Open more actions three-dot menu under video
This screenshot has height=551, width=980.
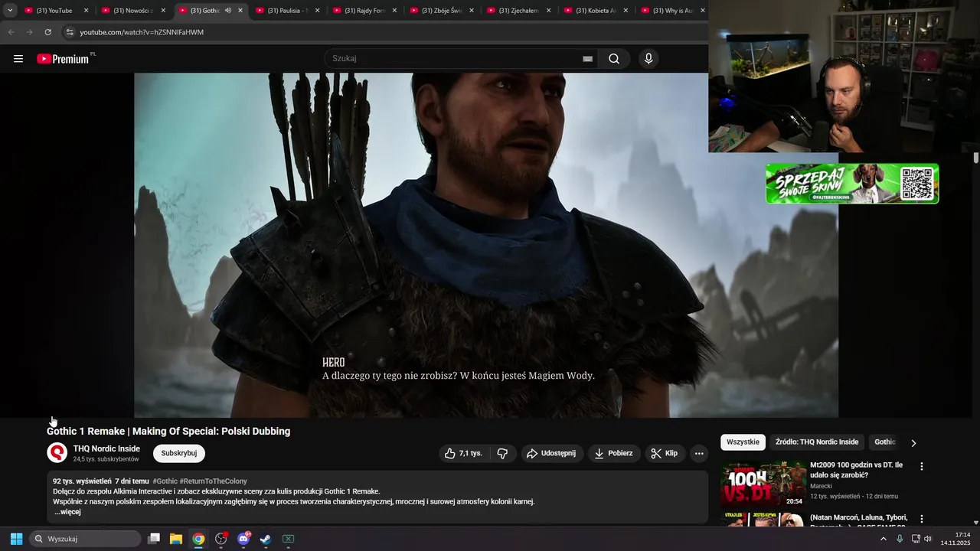click(x=699, y=453)
